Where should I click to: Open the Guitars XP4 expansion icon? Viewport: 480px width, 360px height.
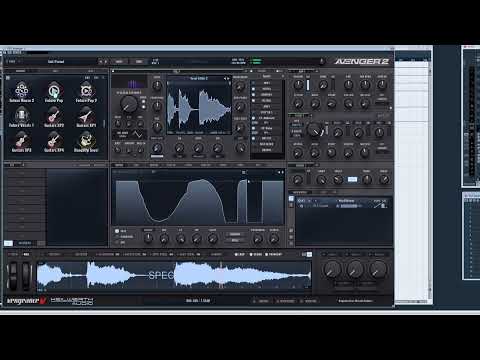coord(54,141)
